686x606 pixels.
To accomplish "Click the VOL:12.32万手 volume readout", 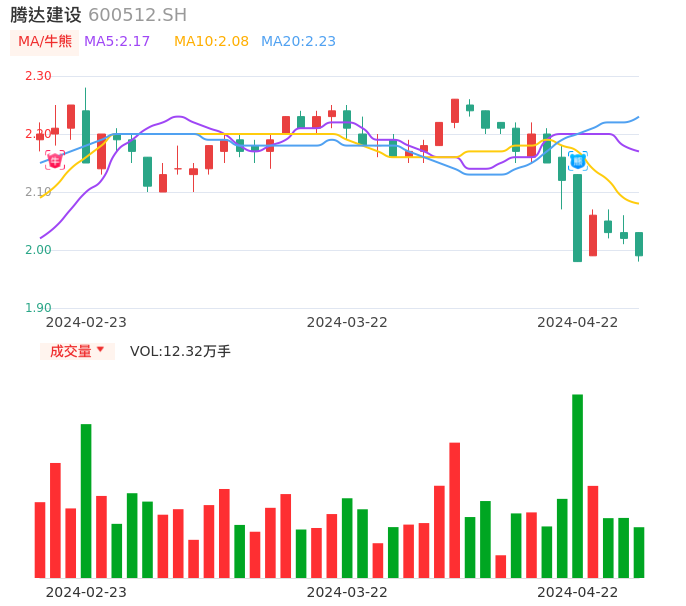I will (x=180, y=351).
